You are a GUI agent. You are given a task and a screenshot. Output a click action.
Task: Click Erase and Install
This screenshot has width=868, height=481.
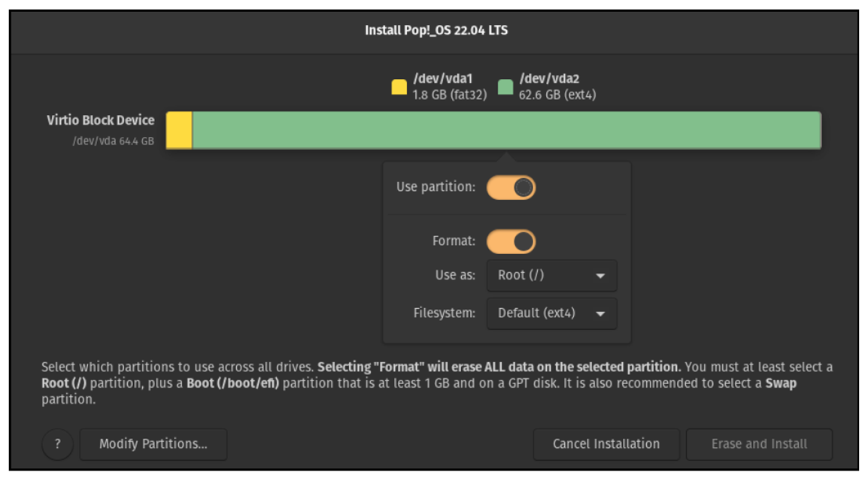click(x=758, y=444)
